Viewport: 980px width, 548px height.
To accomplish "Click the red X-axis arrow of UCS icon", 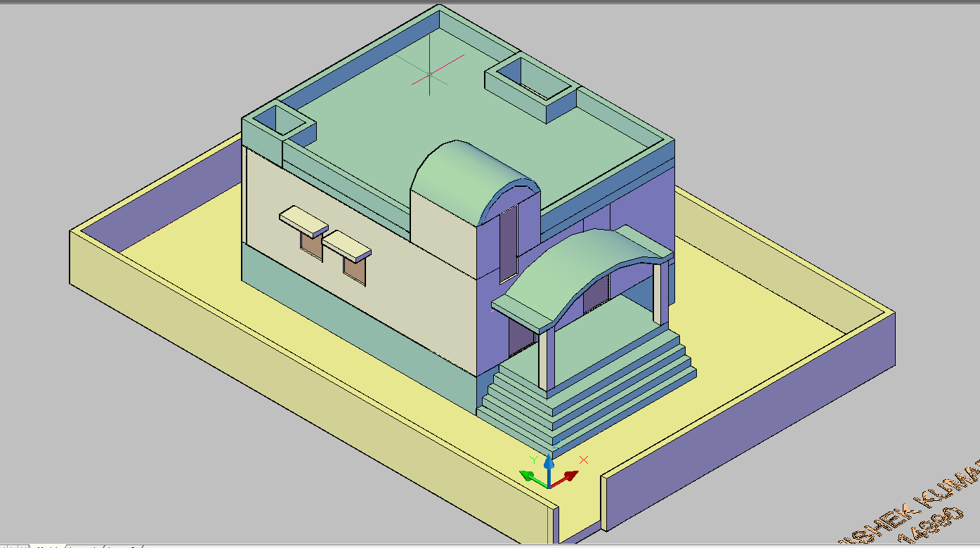I will (x=568, y=478).
